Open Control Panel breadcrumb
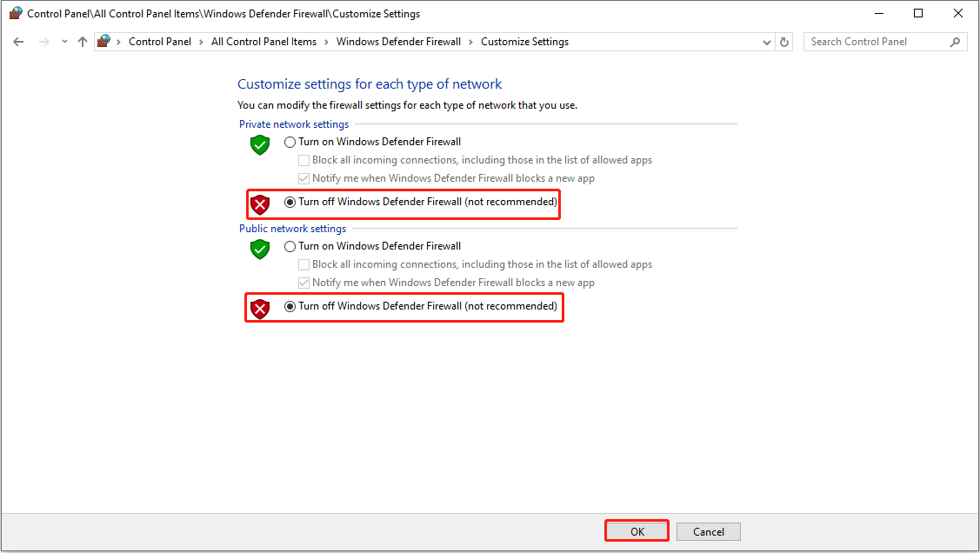 tap(160, 42)
